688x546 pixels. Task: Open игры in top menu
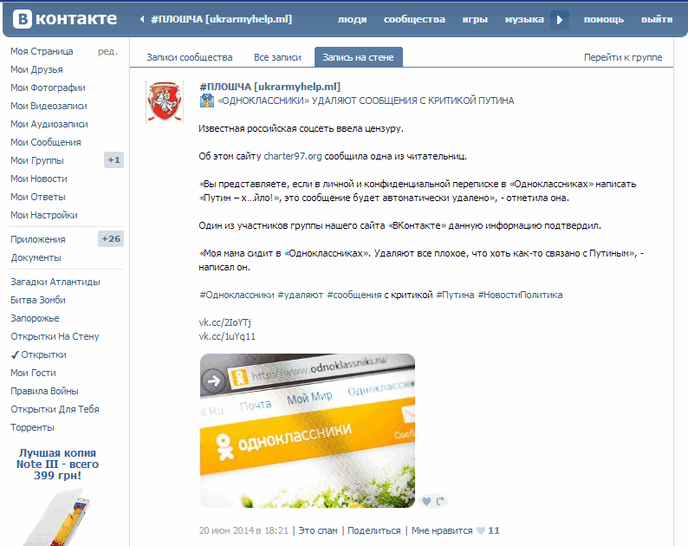tap(475, 19)
